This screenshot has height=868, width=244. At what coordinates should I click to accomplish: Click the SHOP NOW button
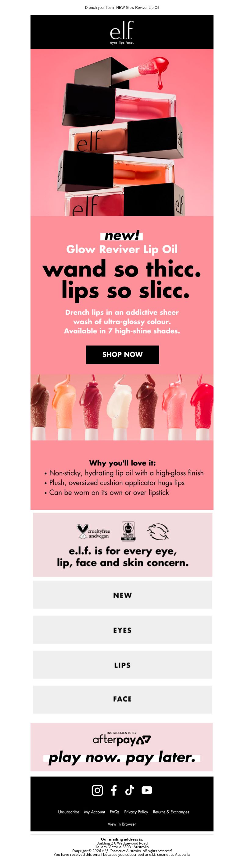click(122, 355)
